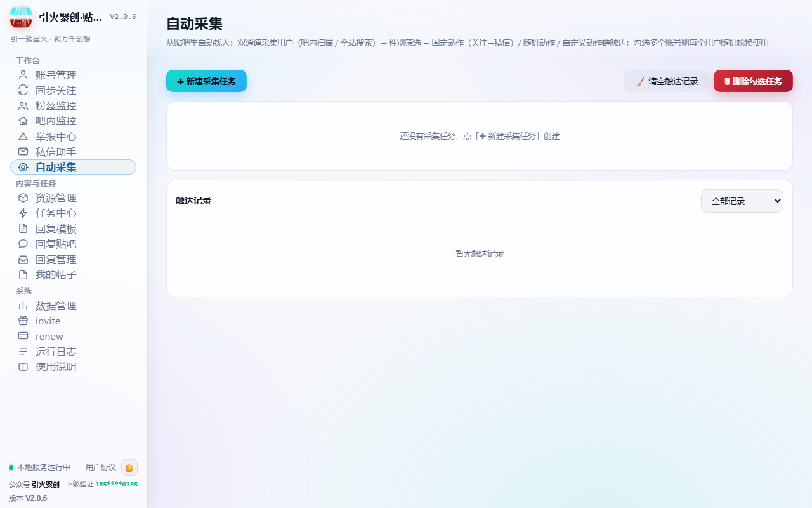812x508 pixels.
Task: Click the V2.0.6 version badge in the header
Action: [x=123, y=17]
